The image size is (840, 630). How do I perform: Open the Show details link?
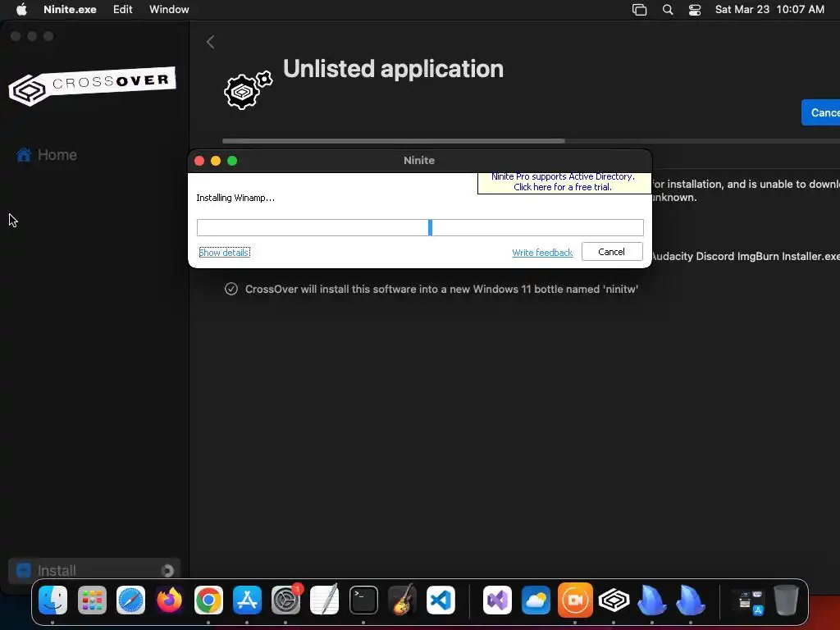click(224, 253)
